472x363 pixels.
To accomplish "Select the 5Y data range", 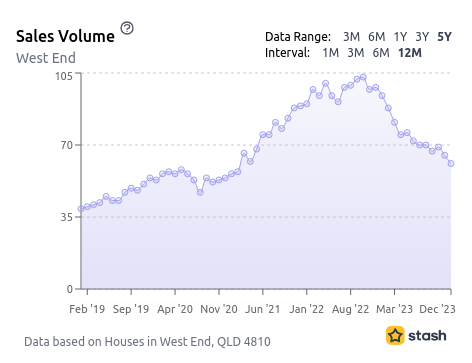I will 445,37.
